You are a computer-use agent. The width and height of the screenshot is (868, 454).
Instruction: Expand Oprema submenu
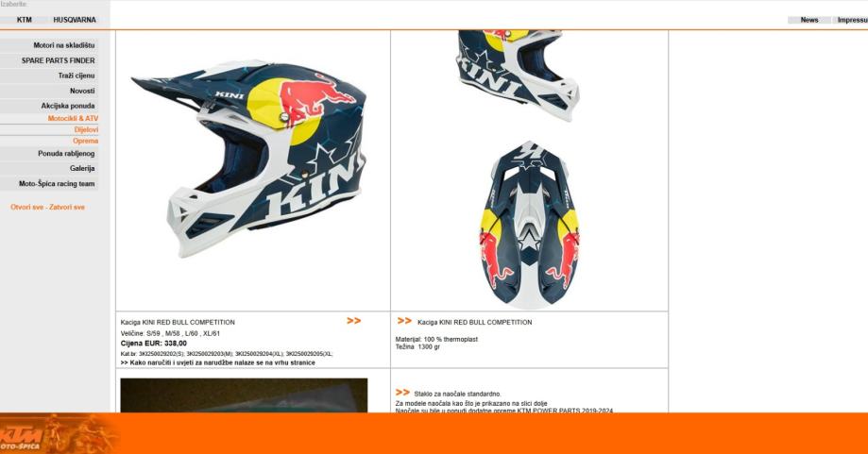(85, 141)
